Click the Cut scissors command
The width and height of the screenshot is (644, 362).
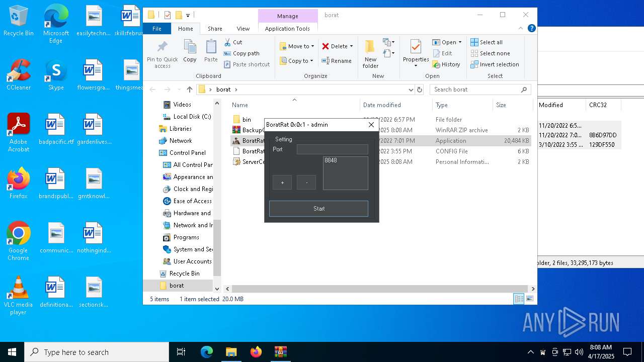pyautogui.click(x=233, y=42)
